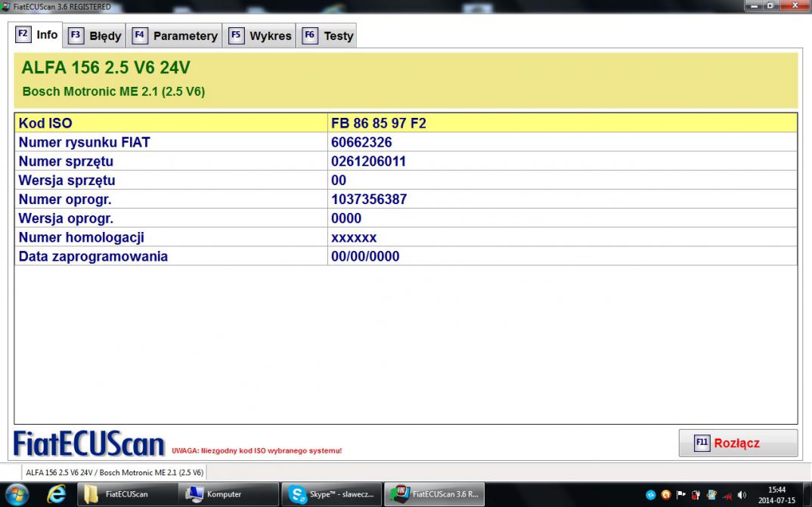This screenshot has width=812, height=507.
Task: Click the FiatECUScan 3.6 taskbar button
Action: [x=434, y=494]
